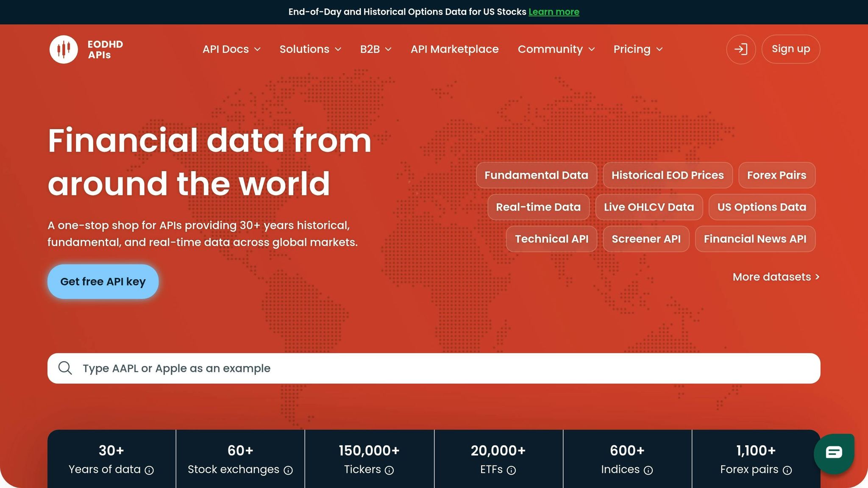Expand the API Docs dropdown menu
The width and height of the screenshot is (868, 488).
[231, 49]
